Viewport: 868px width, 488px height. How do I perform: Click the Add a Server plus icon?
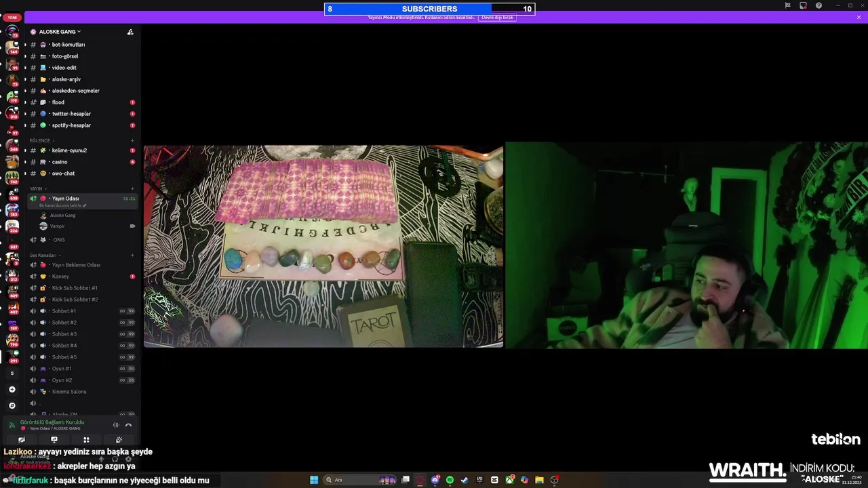click(12, 389)
